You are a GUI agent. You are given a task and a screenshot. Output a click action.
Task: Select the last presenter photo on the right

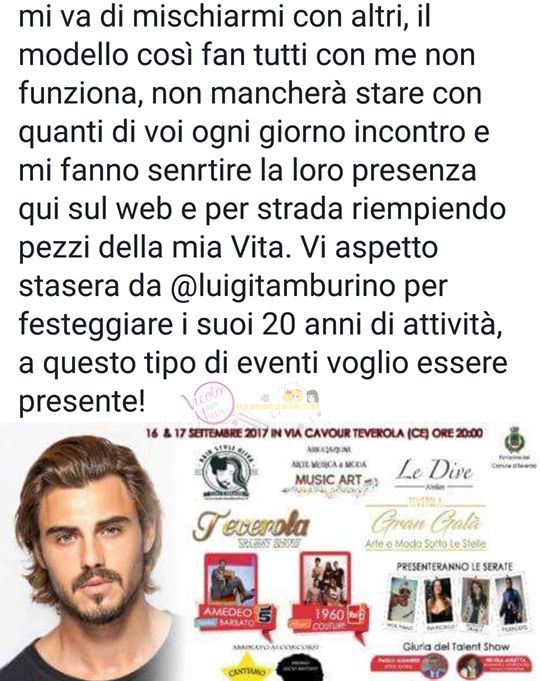(x=511, y=602)
